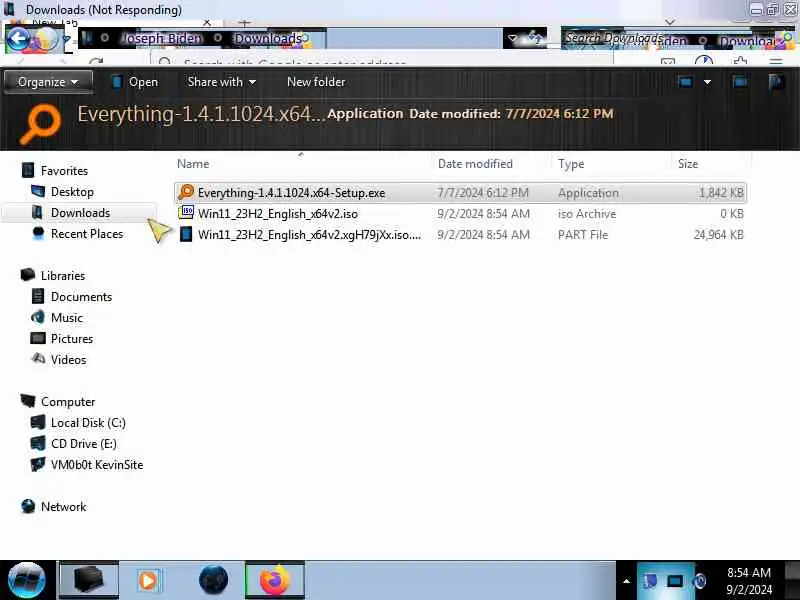Image resolution: width=800 pixels, height=600 pixels.
Task: Select Libraries in navigation pane
Action: point(63,276)
